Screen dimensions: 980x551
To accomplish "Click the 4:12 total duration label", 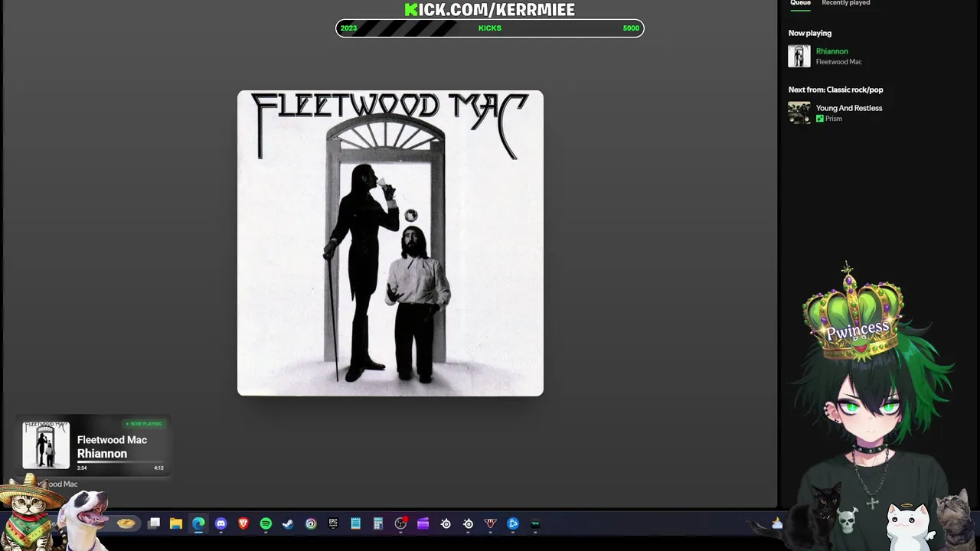I will [x=158, y=468].
